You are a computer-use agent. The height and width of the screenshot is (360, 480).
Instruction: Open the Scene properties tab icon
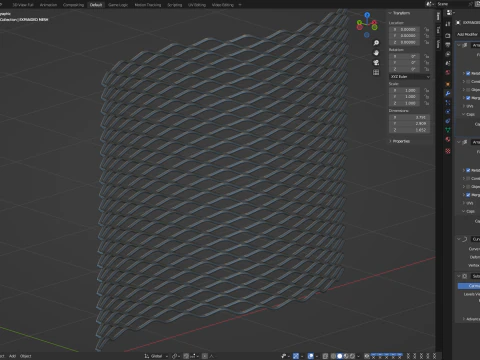click(x=448, y=63)
